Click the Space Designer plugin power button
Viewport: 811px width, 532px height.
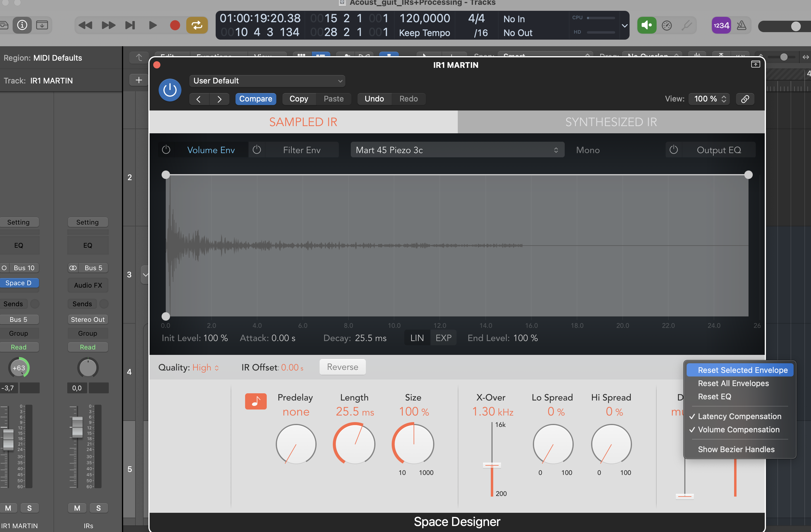pyautogui.click(x=170, y=90)
